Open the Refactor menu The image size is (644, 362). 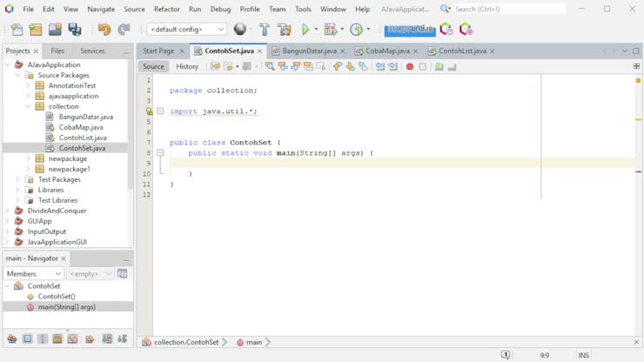[x=166, y=9]
